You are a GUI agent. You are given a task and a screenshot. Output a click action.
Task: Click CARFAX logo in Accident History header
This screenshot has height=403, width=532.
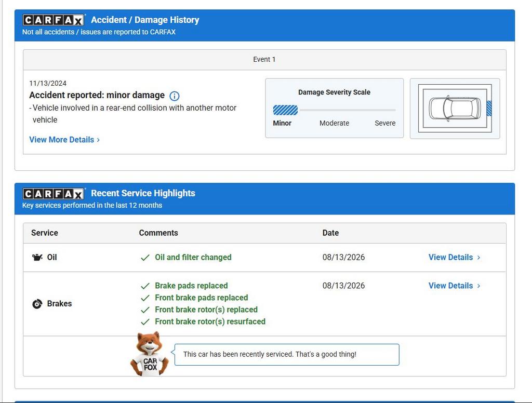coord(54,20)
